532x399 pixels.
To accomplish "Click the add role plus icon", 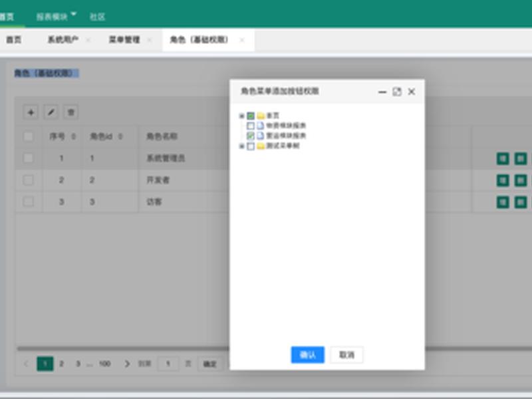I will point(31,112).
